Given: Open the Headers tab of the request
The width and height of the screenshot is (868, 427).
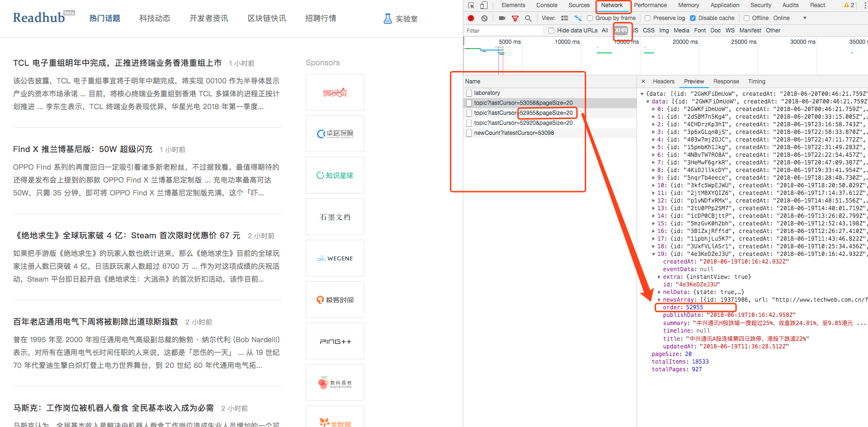Looking at the screenshot, I should tap(664, 81).
